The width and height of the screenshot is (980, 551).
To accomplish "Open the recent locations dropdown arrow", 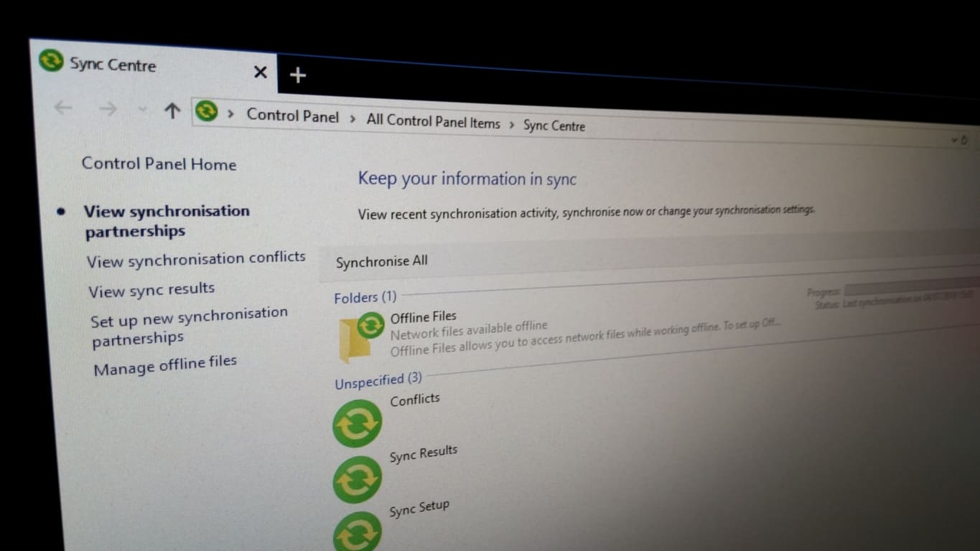I will (x=142, y=110).
